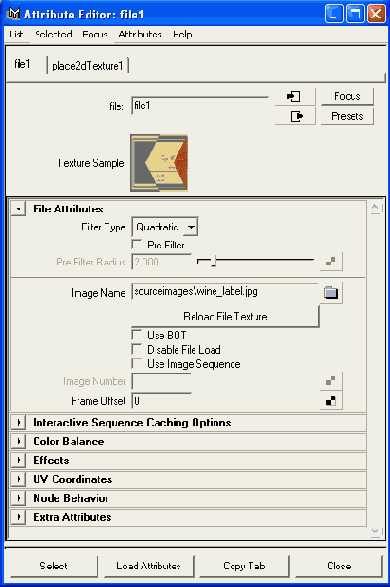Click the file name input field
Screen dimensions: 390x587
click(200, 106)
